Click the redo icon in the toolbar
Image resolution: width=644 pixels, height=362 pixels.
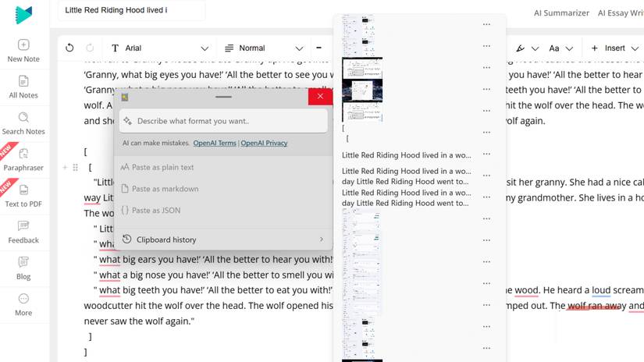click(90, 48)
